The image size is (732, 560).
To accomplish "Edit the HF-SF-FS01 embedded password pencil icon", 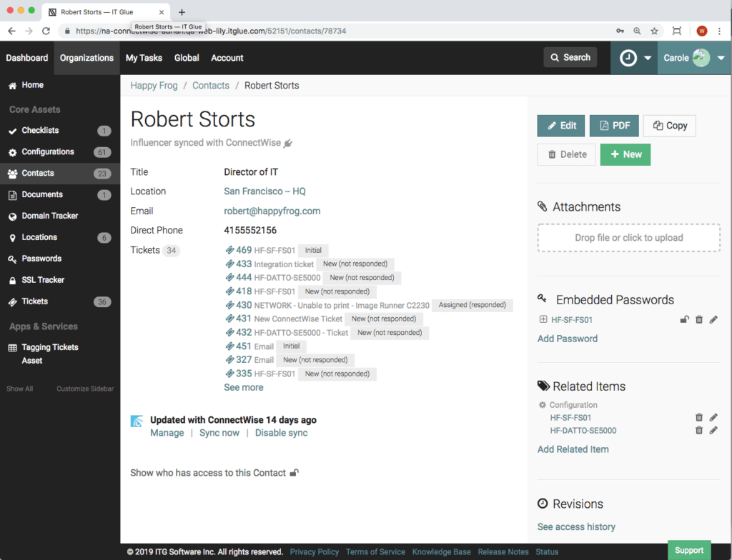I will point(713,319).
